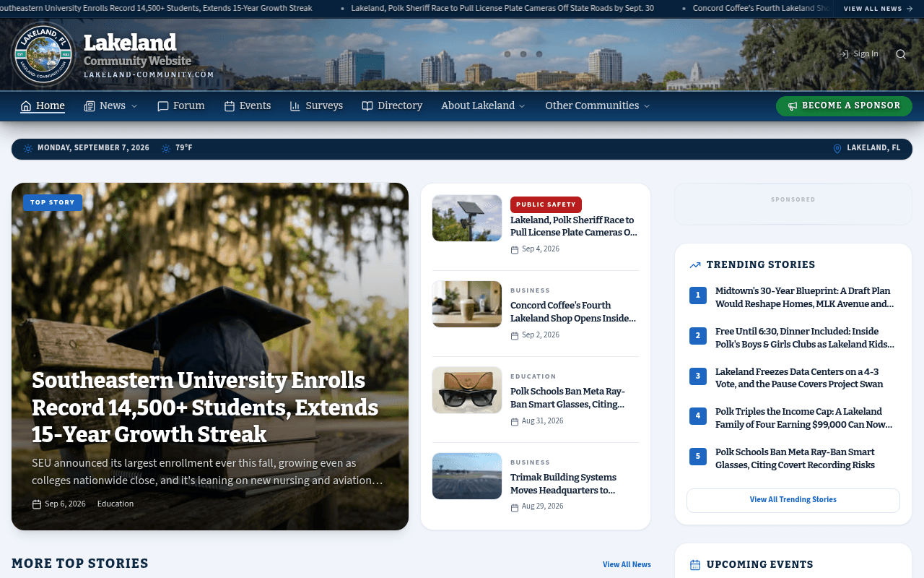Click the Public Safety category badge
Image resolution: width=924 pixels, height=578 pixels.
[x=546, y=204]
